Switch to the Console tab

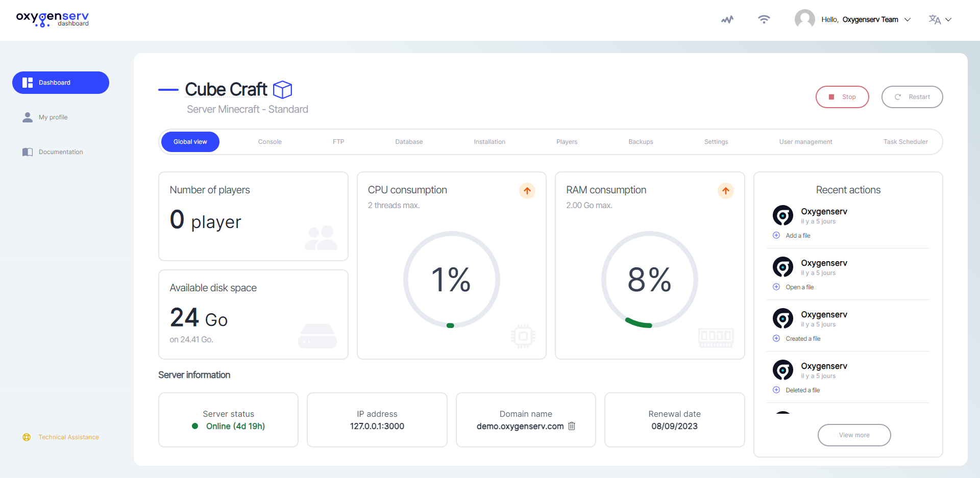point(270,142)
